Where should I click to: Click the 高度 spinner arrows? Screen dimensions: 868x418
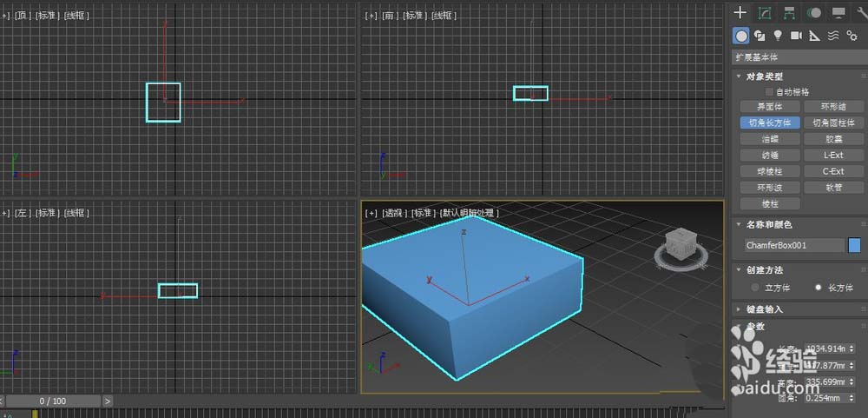coord(852,382)
